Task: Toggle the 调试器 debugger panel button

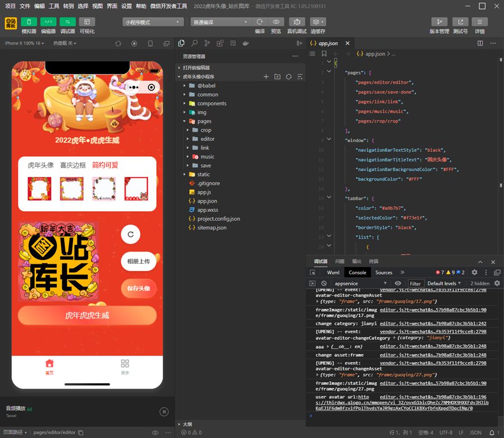Action: (x=68, y=22)
